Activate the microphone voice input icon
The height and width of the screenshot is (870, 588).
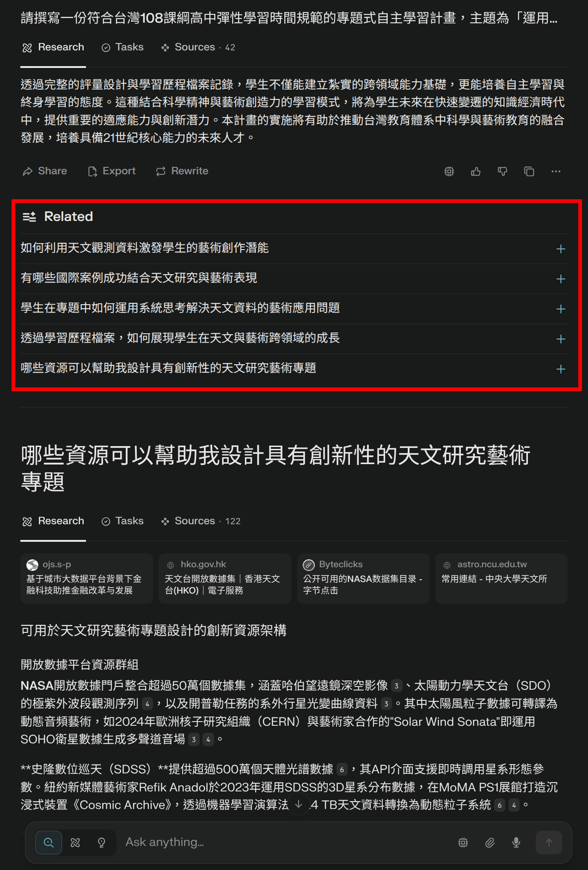516,843
